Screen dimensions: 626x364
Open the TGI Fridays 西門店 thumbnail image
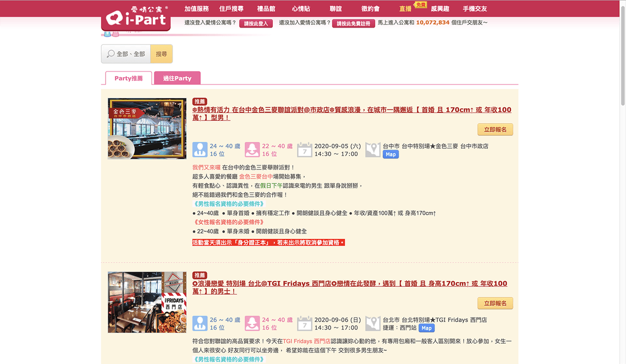pyautogui.click(x=147, y=302)
